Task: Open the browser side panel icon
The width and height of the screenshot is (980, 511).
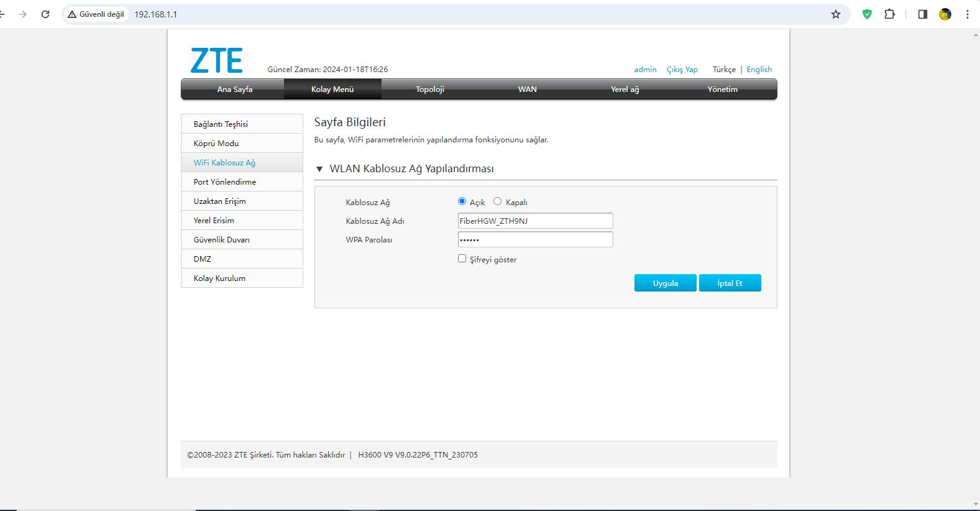Action: pos(922,14)
